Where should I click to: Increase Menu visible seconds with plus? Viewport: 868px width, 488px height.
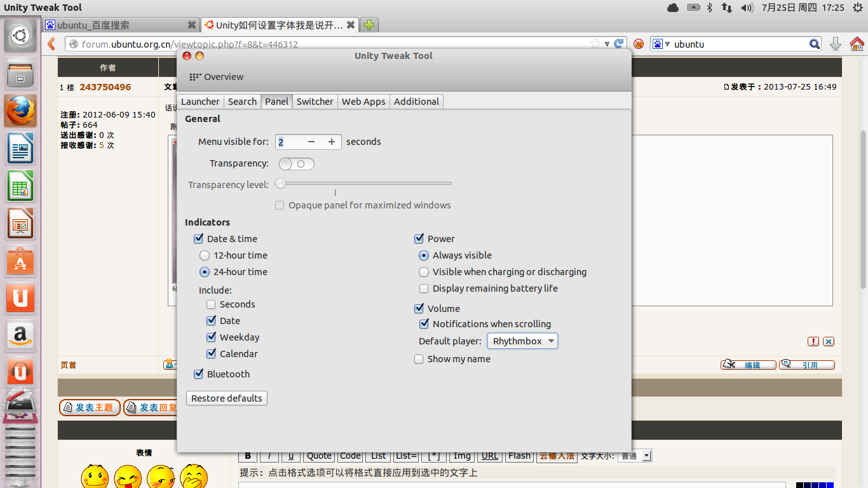point(331,142)
